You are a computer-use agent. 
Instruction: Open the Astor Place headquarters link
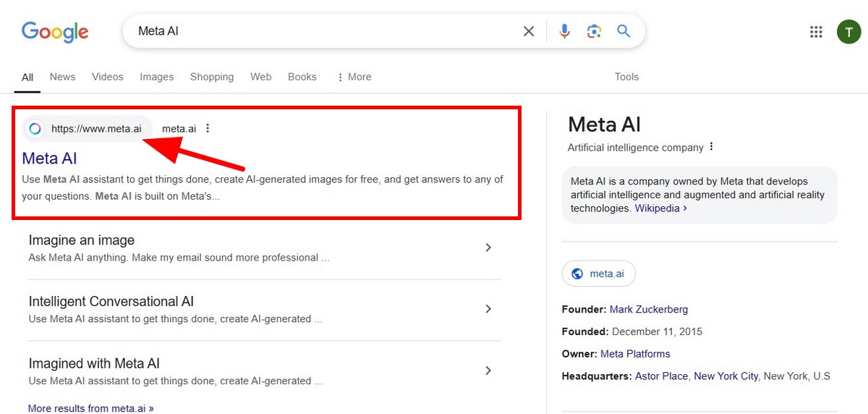662,376
